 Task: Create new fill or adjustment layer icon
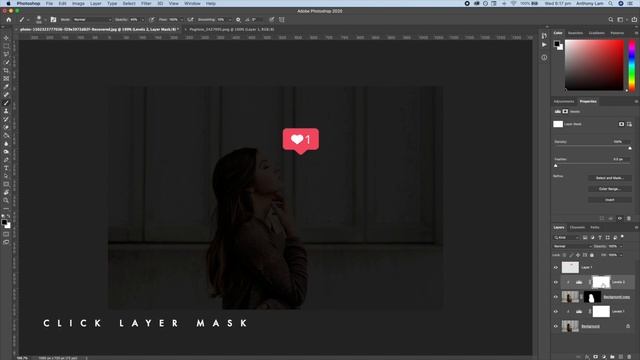(604, 357)
